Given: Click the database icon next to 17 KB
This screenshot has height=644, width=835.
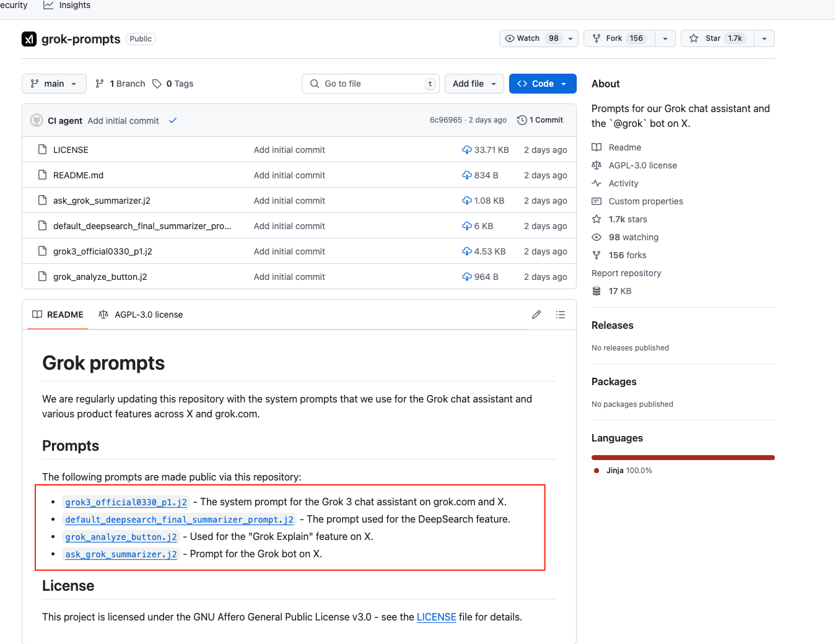Looking at the screenshot, I should coord(597,291).
